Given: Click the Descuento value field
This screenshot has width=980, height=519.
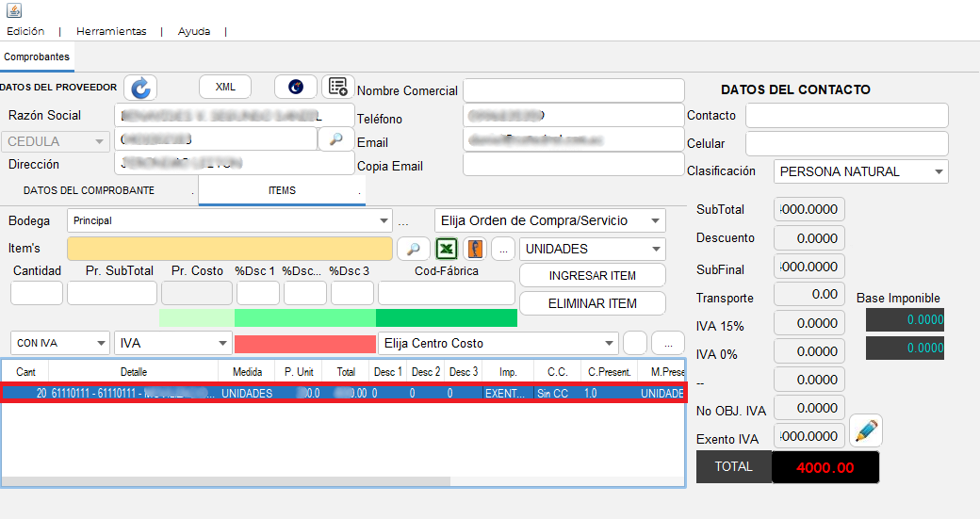Looking at the screenshot, I should coord(809,238).
